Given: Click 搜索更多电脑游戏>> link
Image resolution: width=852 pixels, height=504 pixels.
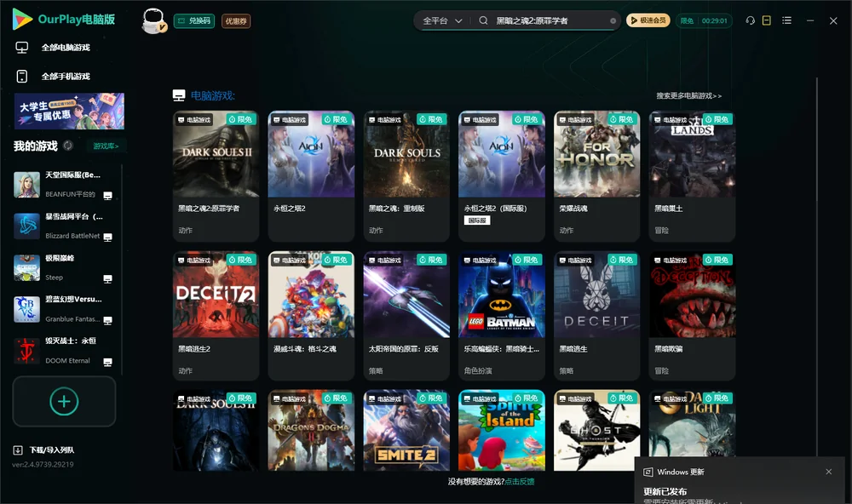Looking at the screenshot, I should 688,95.
